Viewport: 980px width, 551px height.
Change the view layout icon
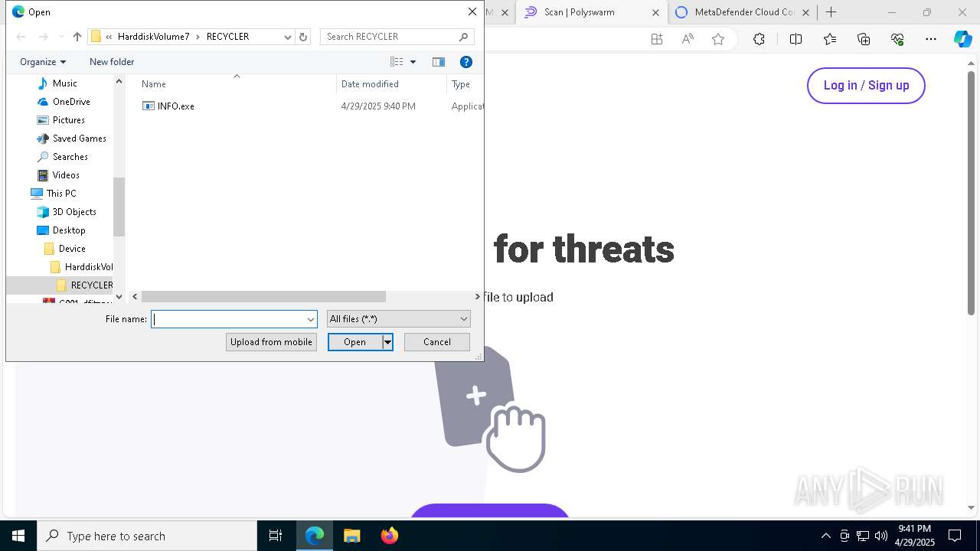click(x=397, y=62)
